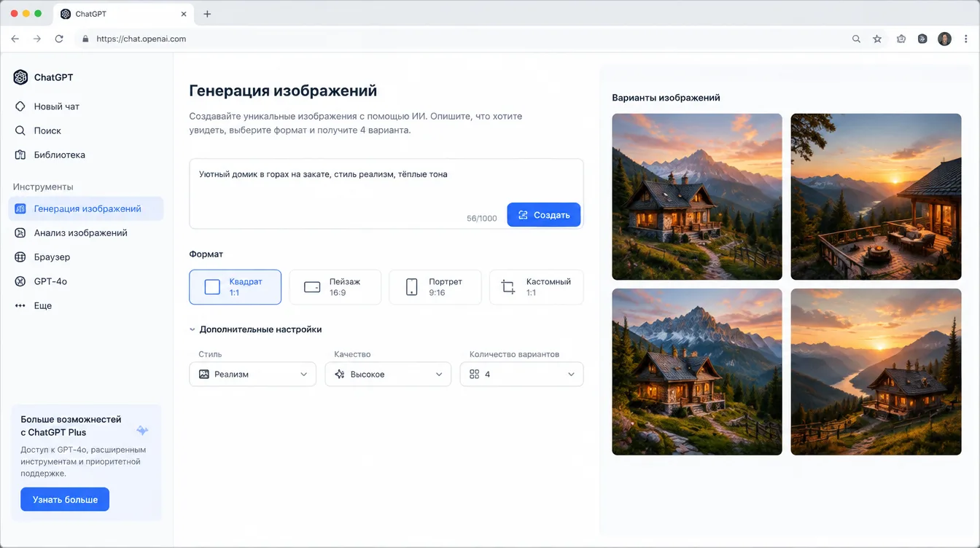
Task: Open the Качество dropdown showing Высокое
Action: (x=388, y=374)
